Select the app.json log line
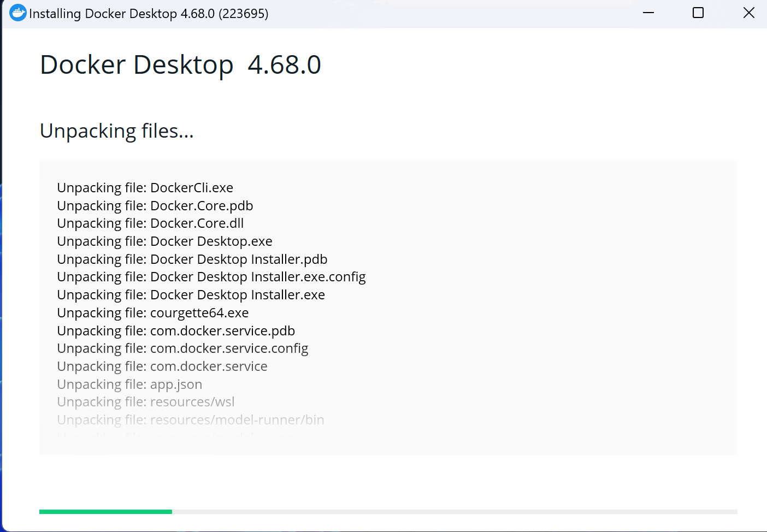Image resolution: width=767 pixels, height=532 pixels. click(x=129, y=385)
